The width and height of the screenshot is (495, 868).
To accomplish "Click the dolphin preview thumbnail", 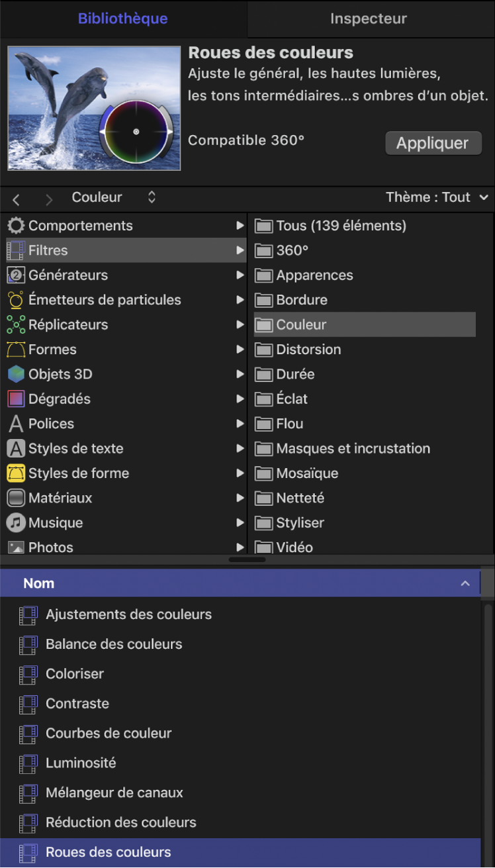I will (x=94, y=108).
